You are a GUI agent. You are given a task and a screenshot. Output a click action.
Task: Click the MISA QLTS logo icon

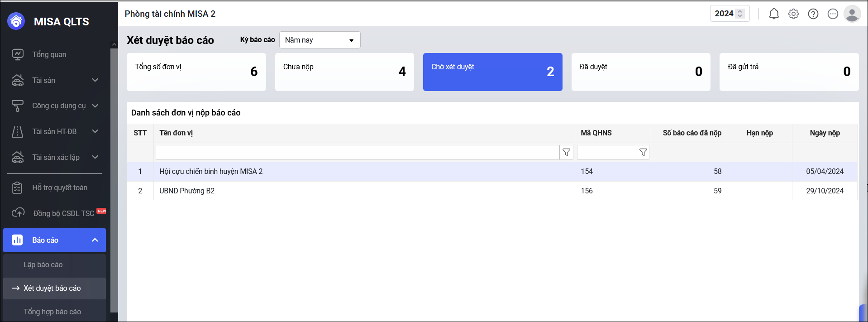tap(16, 21)
